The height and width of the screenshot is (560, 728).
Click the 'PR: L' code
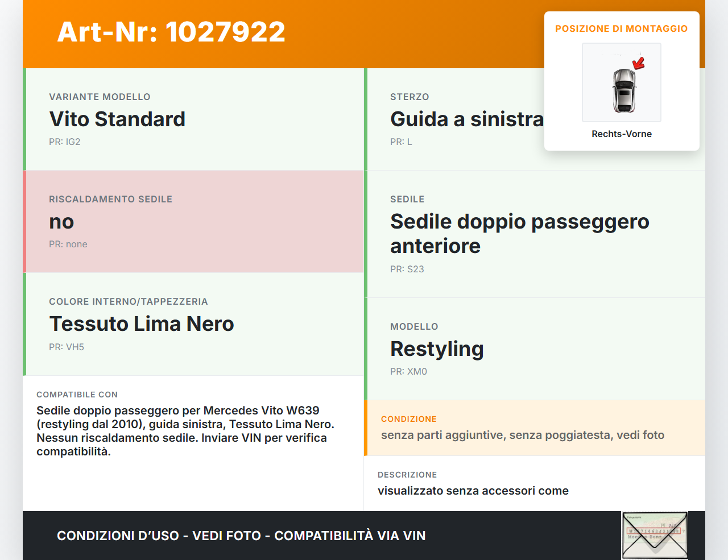tap(401, 142)
